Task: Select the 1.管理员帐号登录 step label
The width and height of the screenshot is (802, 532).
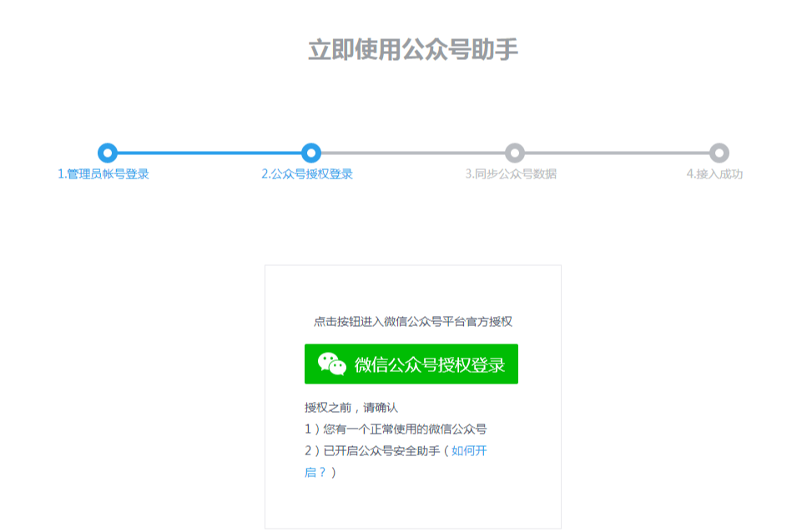Action: 103,174
